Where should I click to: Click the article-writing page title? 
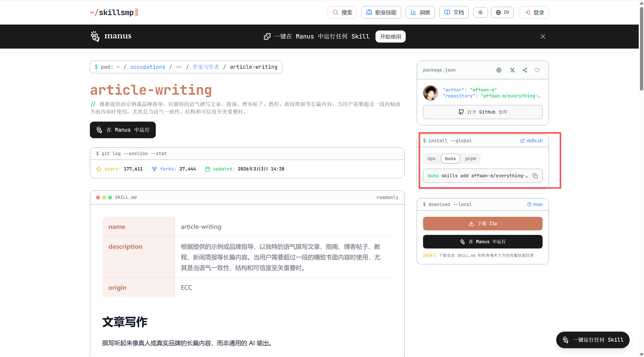coord(151,90)
